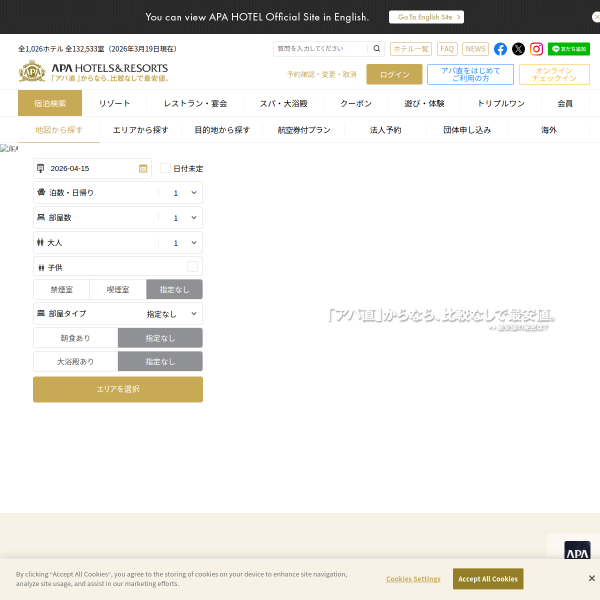
Task: Choose 大浴殿あり option
Action: coord(76,361)
